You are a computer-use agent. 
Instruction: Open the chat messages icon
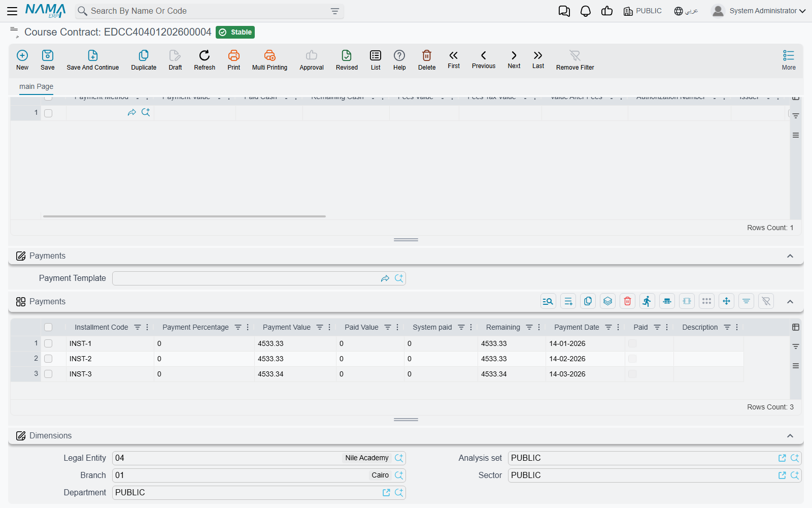(x=564, y=11)
